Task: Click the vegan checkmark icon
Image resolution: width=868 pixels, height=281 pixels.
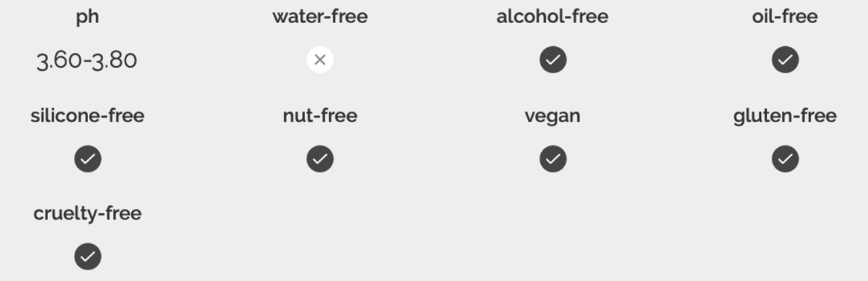Action: [553, 159]
